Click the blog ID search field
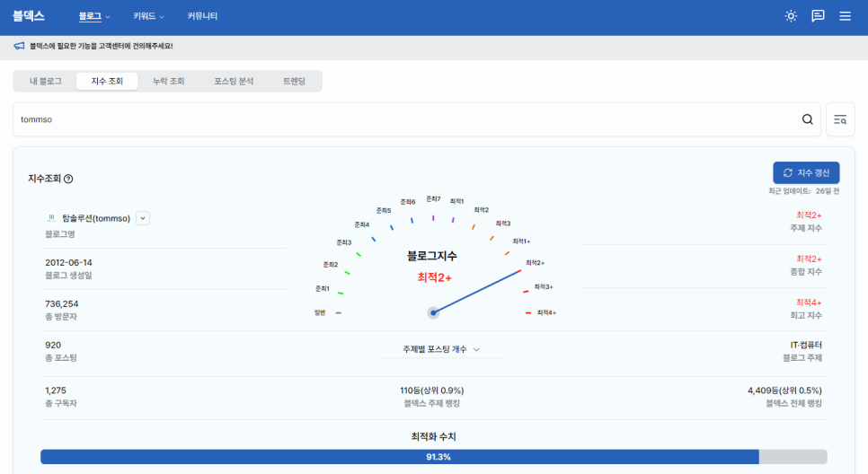 [404, 119]
